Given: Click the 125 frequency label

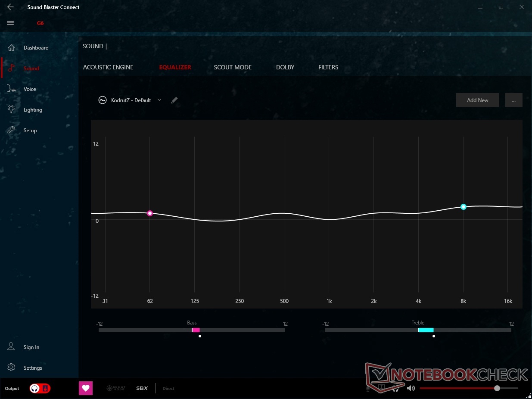Looking at the screenshot, I should pyautogui.click(x=195, y=301).
